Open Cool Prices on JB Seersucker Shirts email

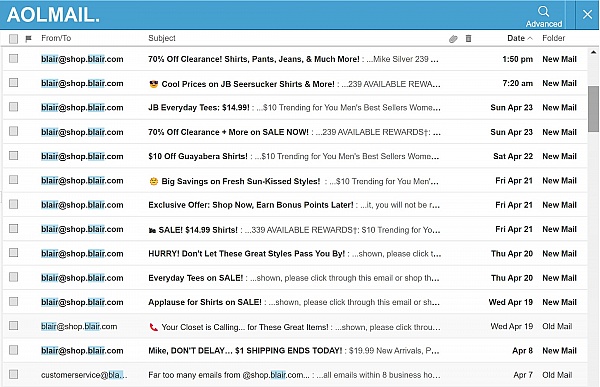295,83
